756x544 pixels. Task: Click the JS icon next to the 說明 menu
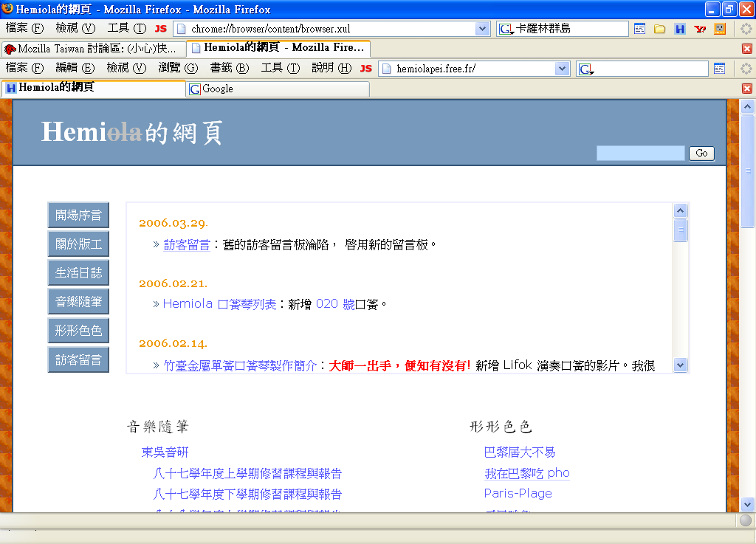pos(365,68)
